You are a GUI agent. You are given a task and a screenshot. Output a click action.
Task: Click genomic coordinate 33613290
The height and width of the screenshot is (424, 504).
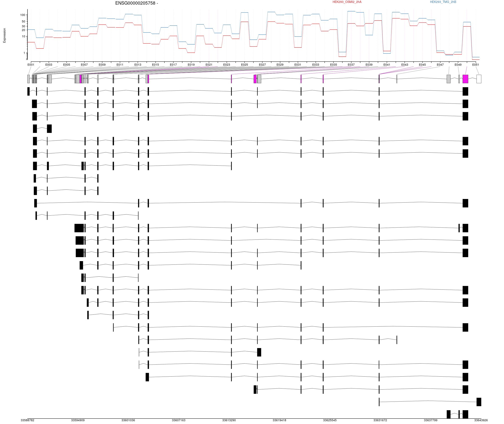(229, 420)
